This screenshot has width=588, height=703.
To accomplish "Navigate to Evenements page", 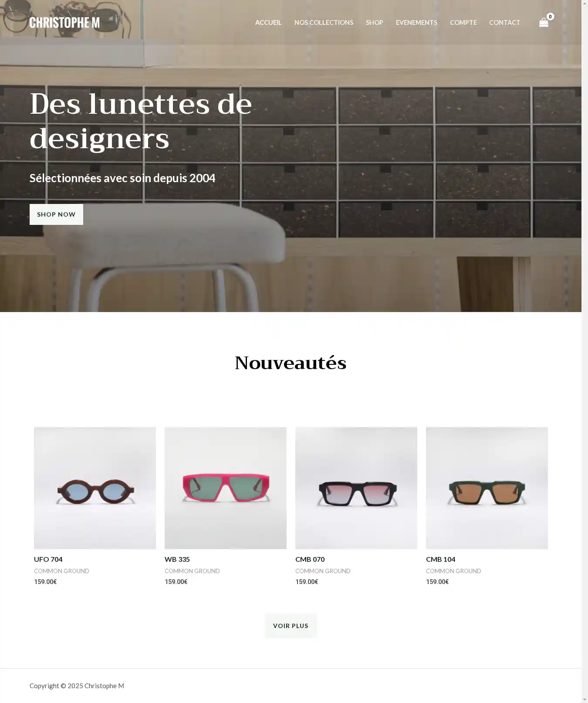I will pos(416,23).
